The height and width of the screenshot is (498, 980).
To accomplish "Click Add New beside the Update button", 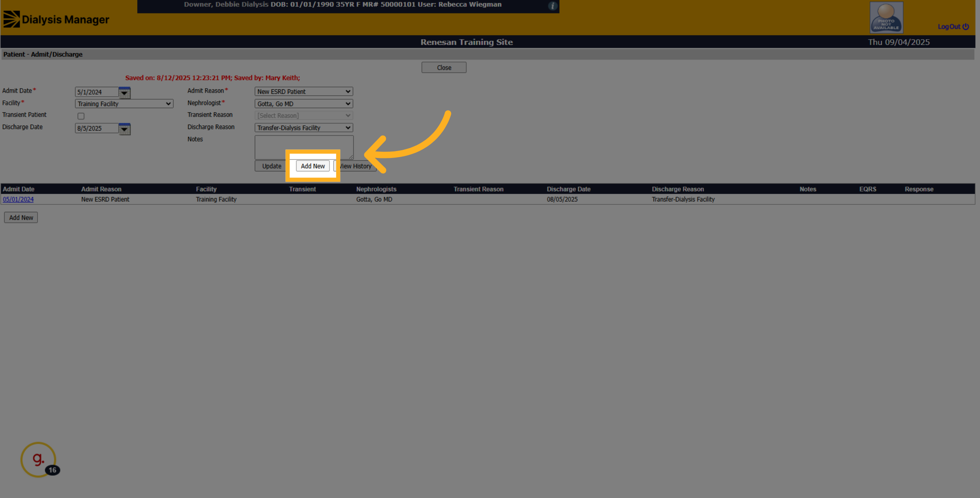I will pos(313,166).
